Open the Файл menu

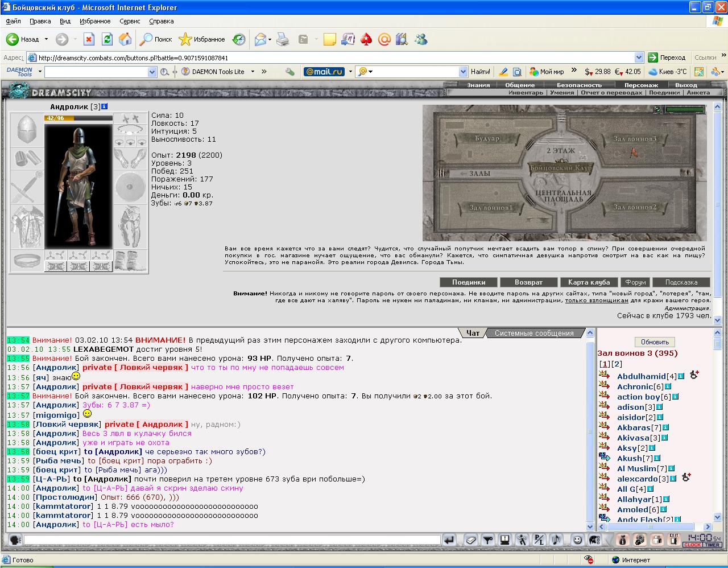pos(13,21)
